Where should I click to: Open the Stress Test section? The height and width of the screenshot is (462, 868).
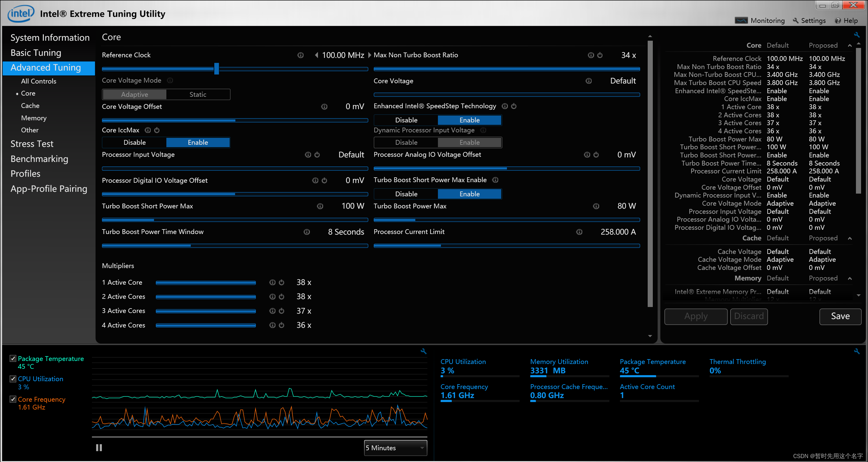tap(32, 144)
